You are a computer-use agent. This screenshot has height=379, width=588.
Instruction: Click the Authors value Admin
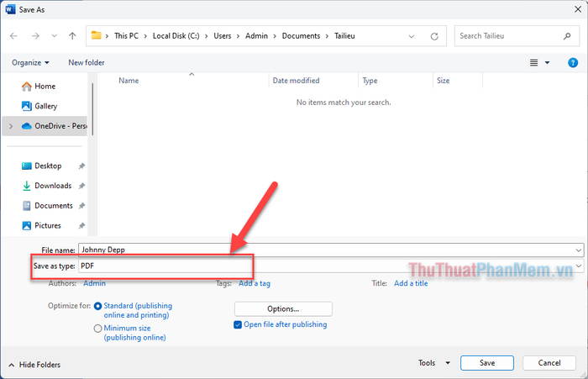coord(94,283)
